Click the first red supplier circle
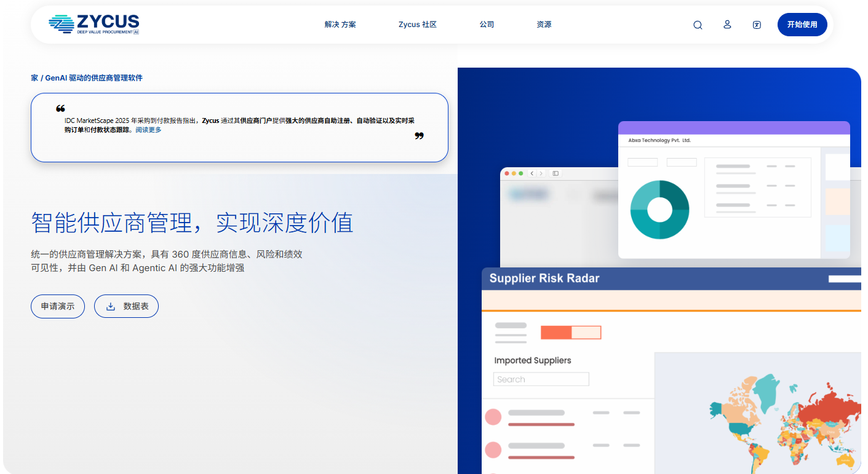Viewport: 868px width, 474px height. tap(493, 417)
